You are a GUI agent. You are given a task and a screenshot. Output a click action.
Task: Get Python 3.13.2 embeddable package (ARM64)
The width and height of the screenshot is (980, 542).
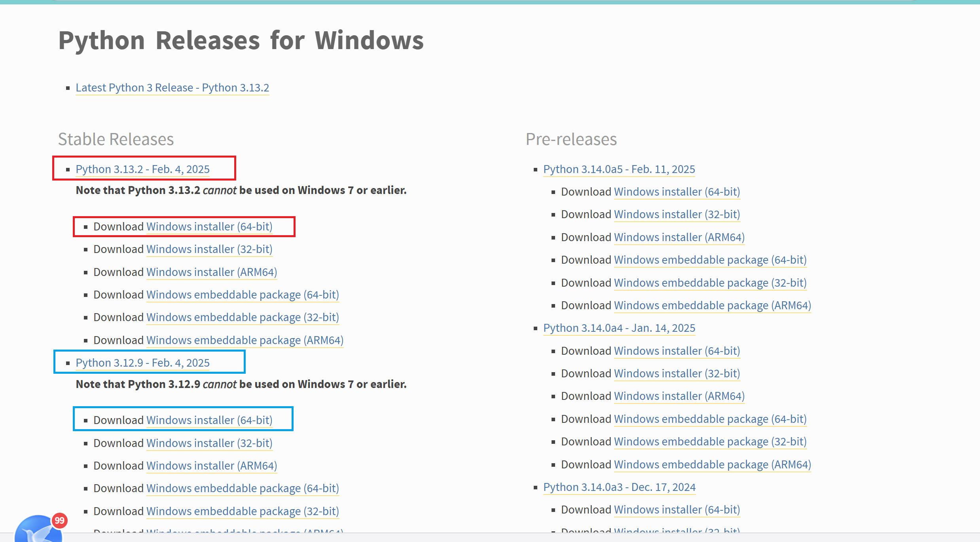pos(245,340)
